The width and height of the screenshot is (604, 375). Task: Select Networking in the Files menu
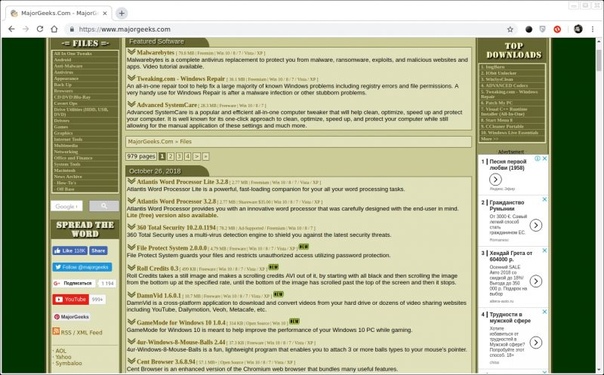pyautogui.click(x=66, y=152)
